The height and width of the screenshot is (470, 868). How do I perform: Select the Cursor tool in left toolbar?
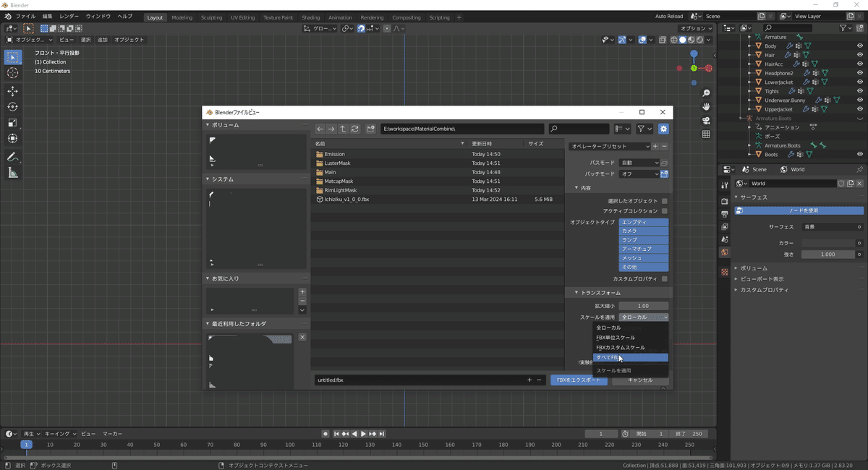click(x=12, y=73)
